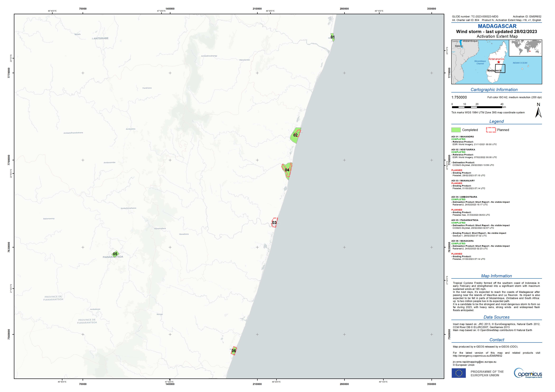This screenshot has height=392, width=555.
Task: Click the world overview inset thumbnail
Action: [x=525, y=48]
